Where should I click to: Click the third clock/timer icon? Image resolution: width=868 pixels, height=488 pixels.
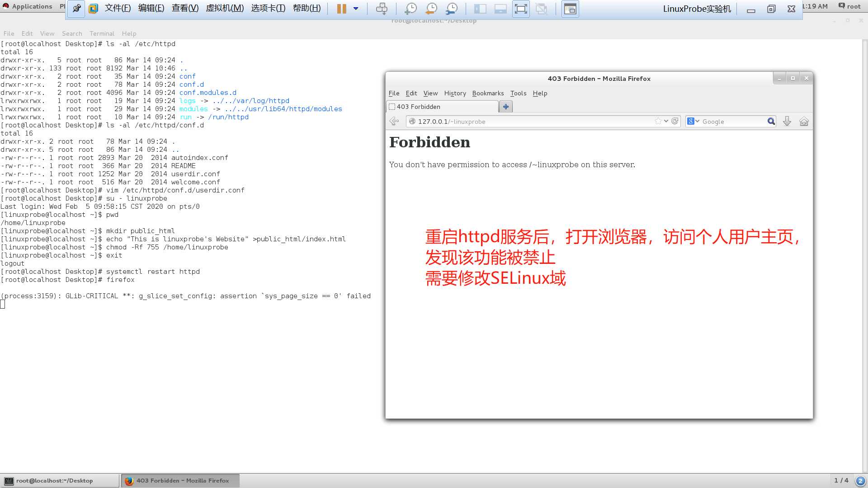click(x=452, y=8)
